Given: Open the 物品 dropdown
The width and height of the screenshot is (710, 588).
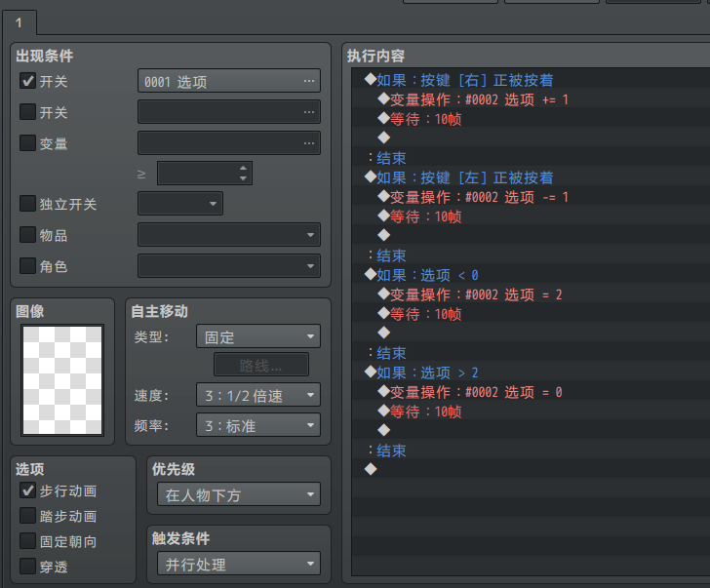Looking at the screenshot, I should pyautogui.click(x=229, y=235).
